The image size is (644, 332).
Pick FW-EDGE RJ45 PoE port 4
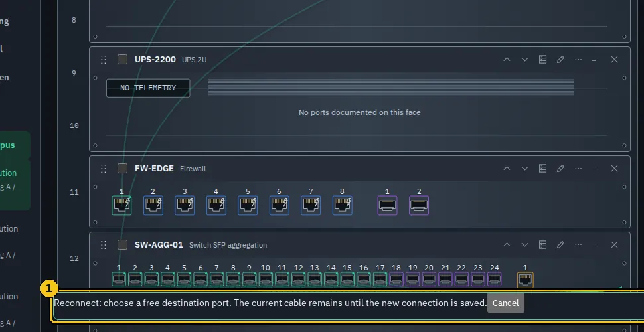pos(216,205)
